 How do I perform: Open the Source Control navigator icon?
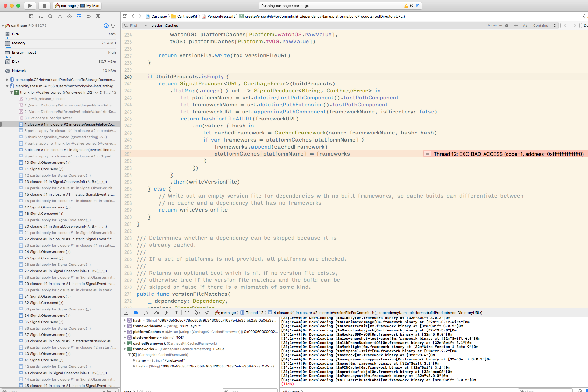31,16
